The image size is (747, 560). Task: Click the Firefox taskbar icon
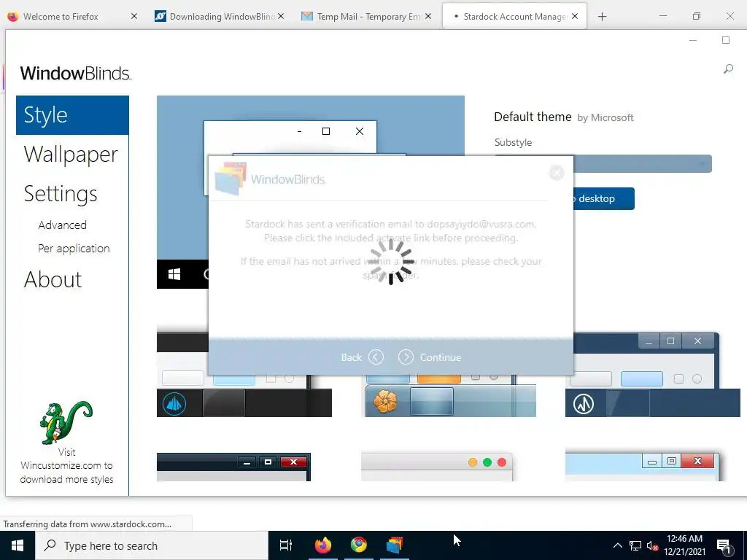coord(322,545)
